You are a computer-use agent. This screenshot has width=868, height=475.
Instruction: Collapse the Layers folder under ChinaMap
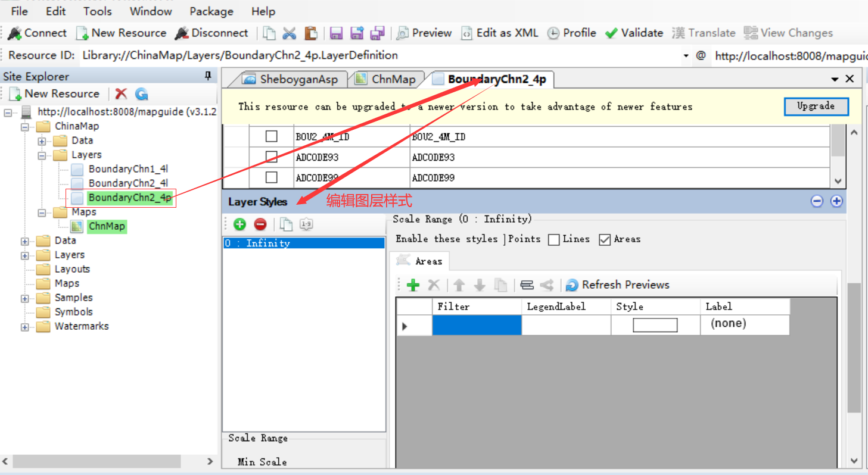[x=42, y=155]
